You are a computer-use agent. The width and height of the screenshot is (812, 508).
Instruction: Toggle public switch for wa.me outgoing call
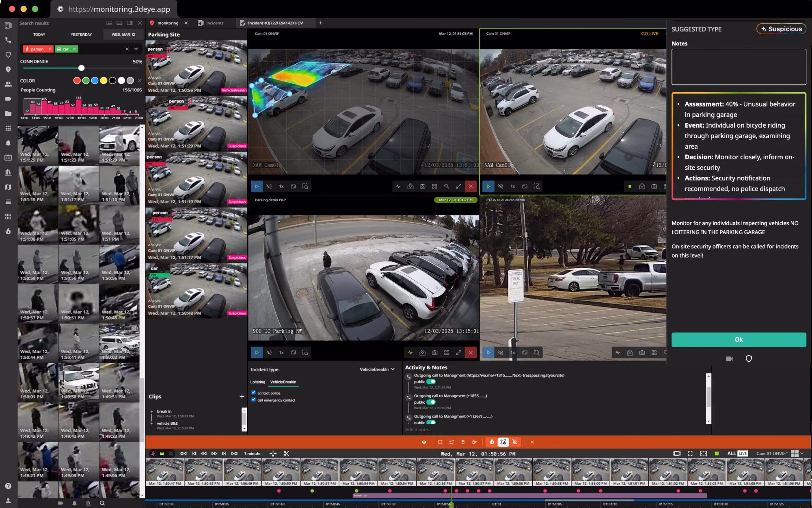[431, 382]
